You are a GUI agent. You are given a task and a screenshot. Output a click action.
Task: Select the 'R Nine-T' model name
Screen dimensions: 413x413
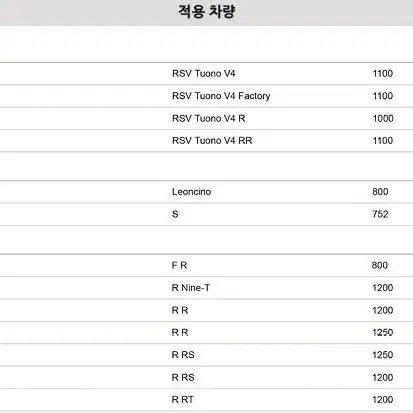coord(191,288)
